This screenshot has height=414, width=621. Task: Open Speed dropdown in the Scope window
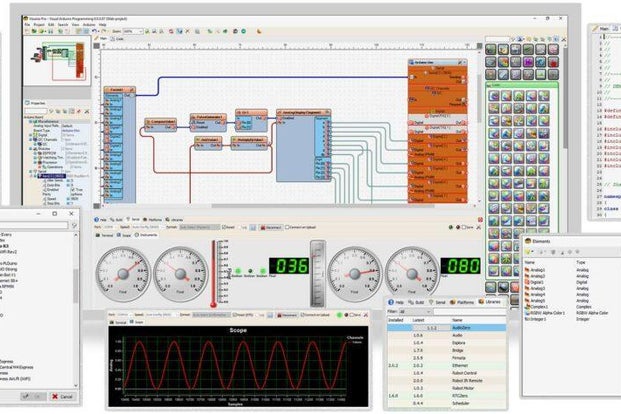[159, 315]
